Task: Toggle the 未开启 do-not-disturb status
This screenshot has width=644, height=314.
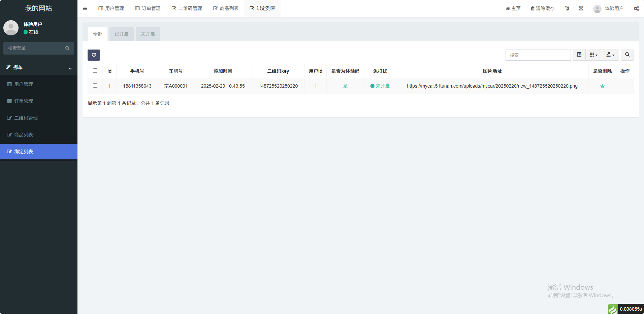Action: [x=380, y=86]
